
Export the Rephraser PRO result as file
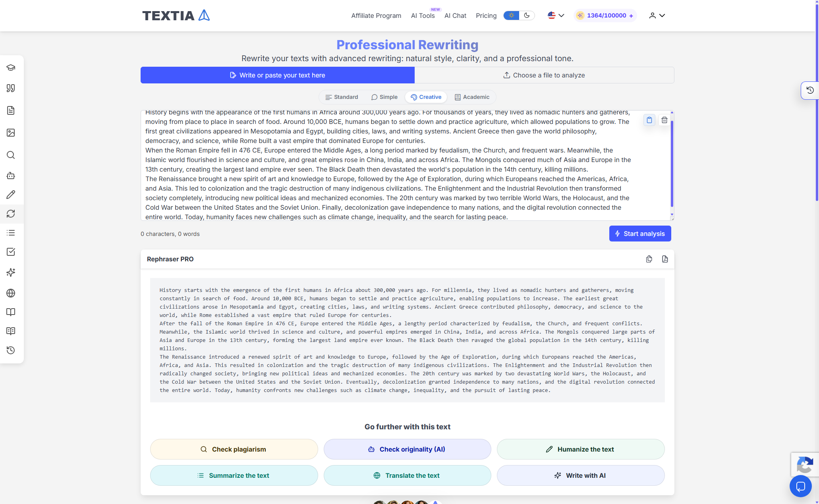pos(665,259)
